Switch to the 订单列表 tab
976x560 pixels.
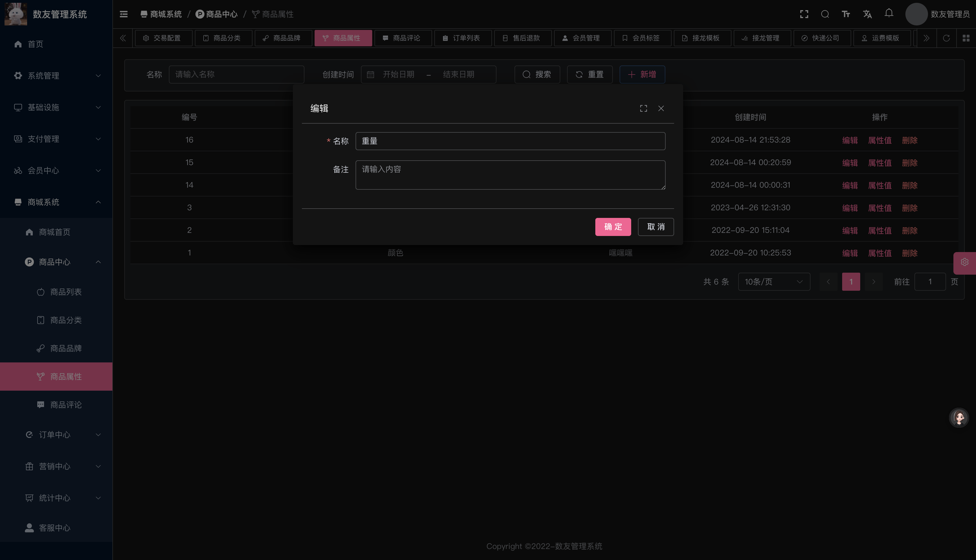pos(463,38)
